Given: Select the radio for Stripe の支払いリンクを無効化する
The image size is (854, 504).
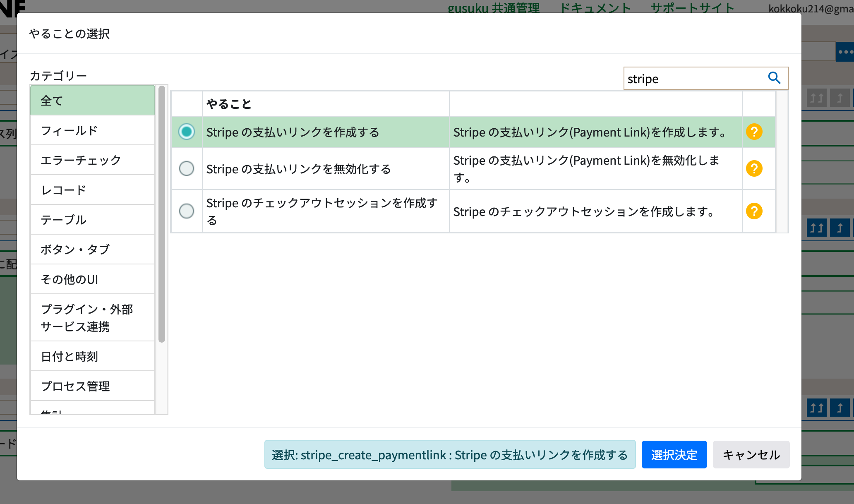Looking at the screenshot, I should point(187,168).
